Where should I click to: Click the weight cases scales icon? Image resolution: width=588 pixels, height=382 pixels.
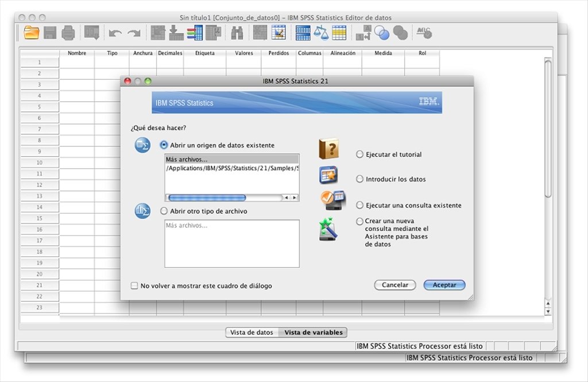(321, 33)
